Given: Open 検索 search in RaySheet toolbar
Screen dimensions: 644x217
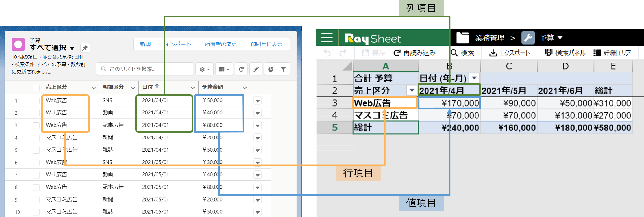Looking at the screenshot, I should [x=463, y=53].
